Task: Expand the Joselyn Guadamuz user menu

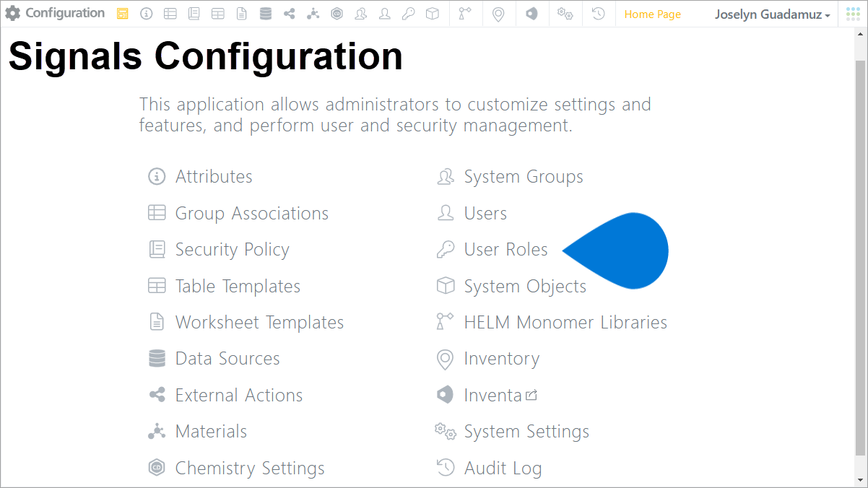Action: point(772,14)
